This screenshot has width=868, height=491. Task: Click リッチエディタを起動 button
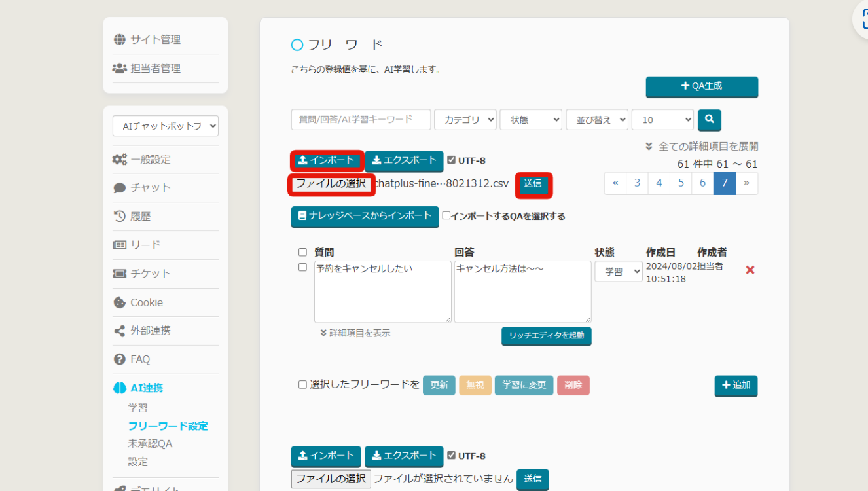[546, 336]
